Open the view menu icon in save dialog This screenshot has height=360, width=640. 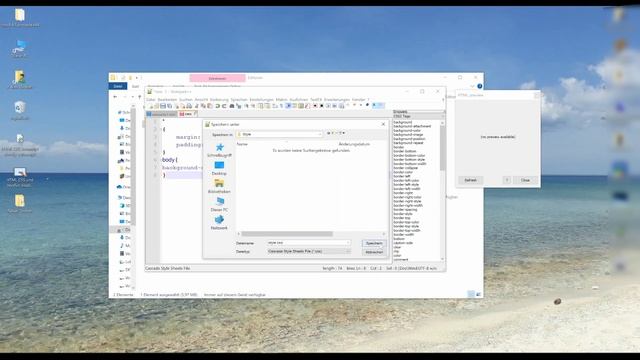coord(342,133)
